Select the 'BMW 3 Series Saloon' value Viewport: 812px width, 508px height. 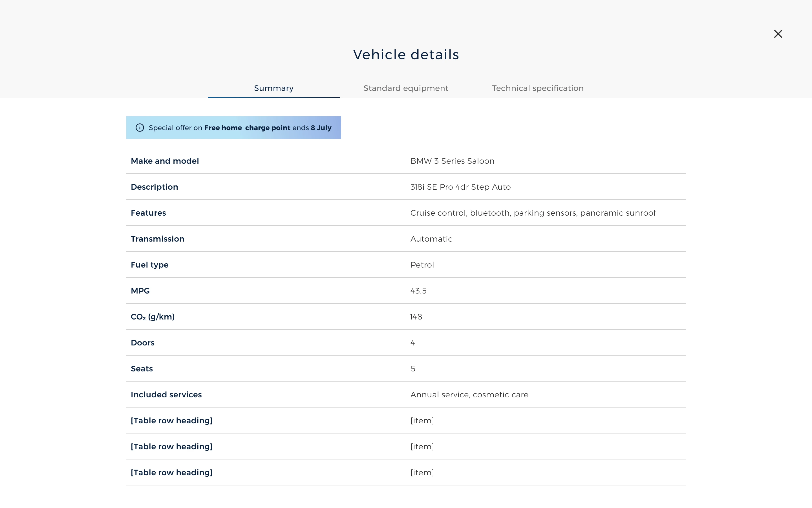(x=452, y=161)
